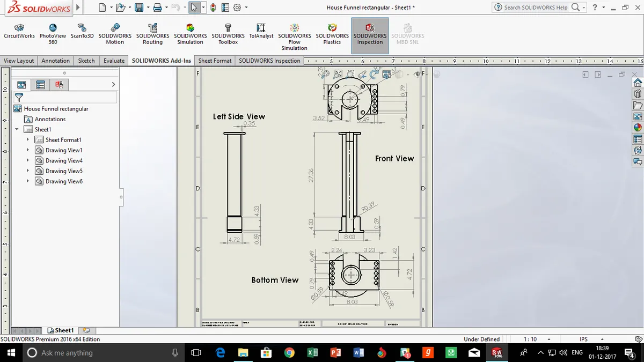Open the CircuitWorks add-in

(19, 32)
